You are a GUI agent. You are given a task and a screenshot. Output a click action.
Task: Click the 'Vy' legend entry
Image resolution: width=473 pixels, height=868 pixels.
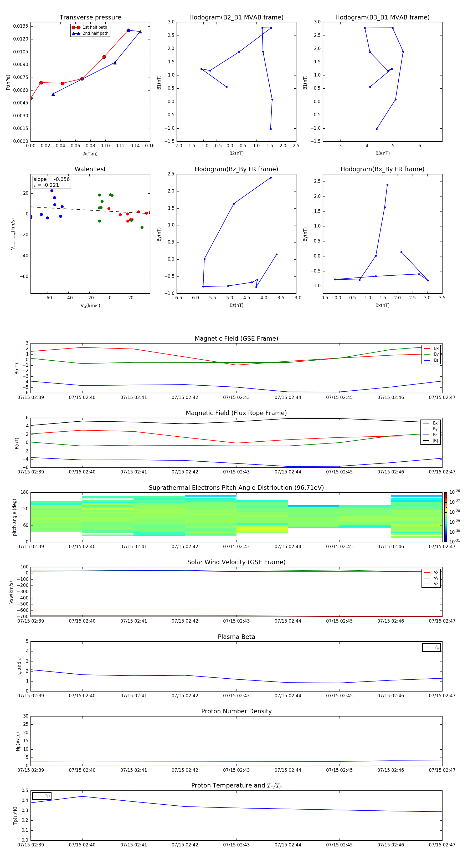pos(431,578)
